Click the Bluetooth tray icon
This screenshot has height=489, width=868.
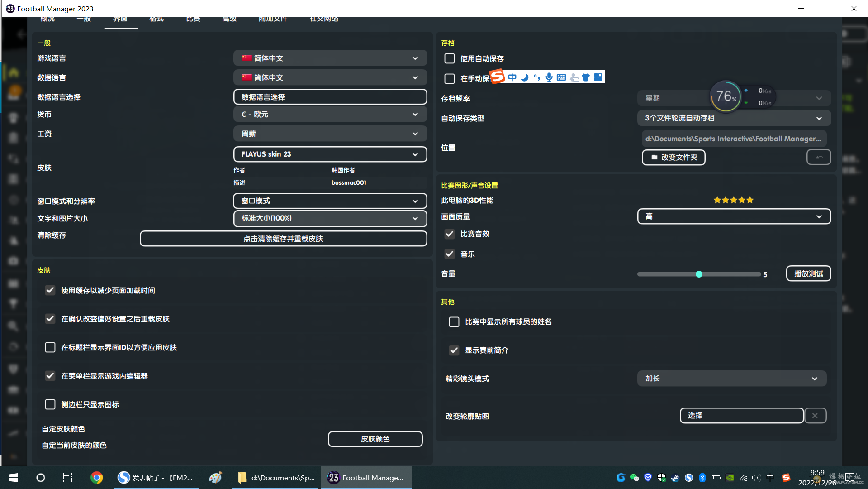pyautogui.click(x=702, y=478)
